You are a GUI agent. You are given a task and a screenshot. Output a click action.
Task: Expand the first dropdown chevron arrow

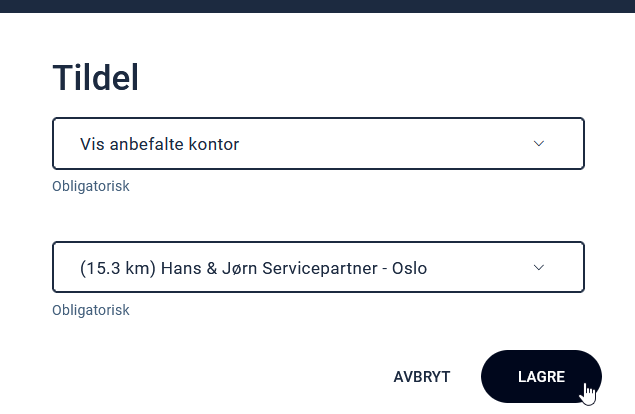point(539,144)
